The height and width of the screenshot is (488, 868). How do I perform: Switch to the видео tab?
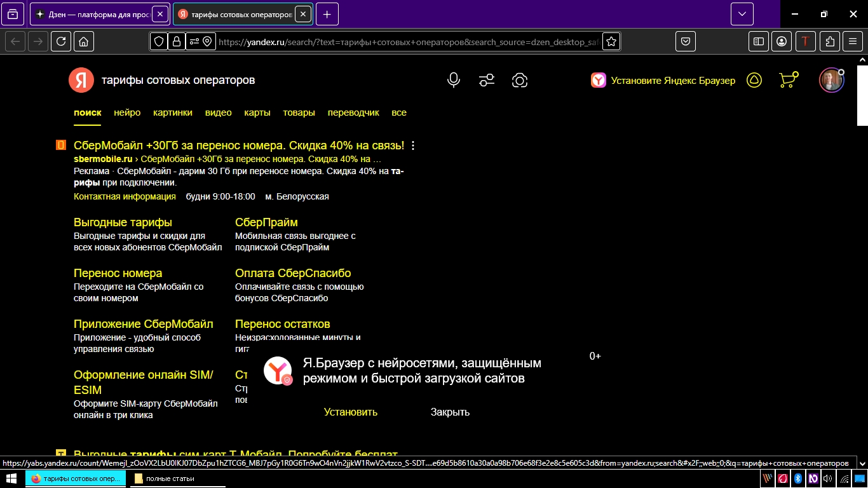point(219,112)
